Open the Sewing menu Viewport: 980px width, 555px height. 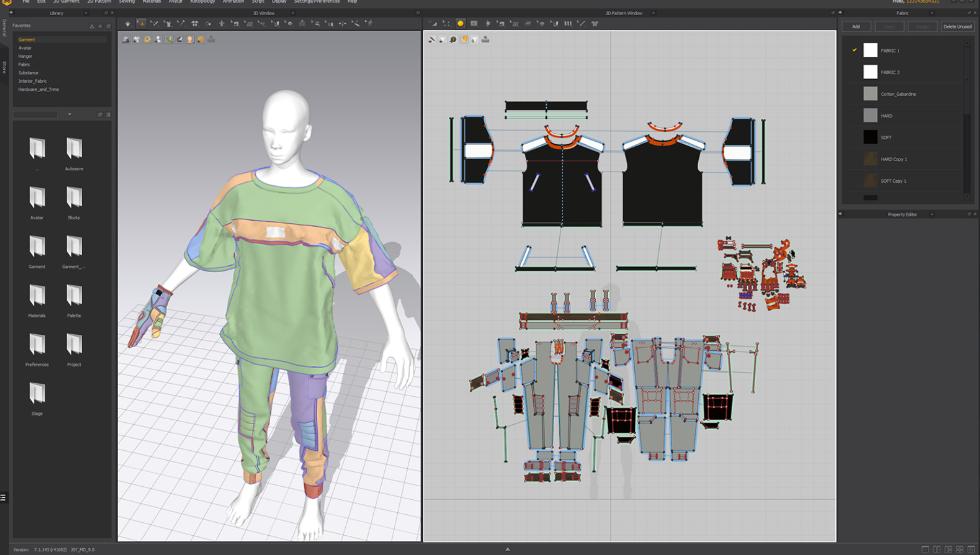pyautogui.click(x=127, y=2)
